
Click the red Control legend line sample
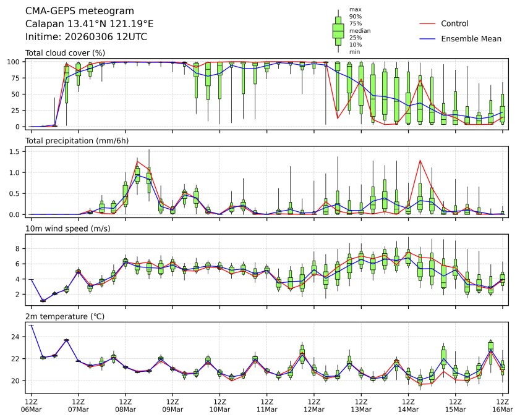tap(427, 23)
